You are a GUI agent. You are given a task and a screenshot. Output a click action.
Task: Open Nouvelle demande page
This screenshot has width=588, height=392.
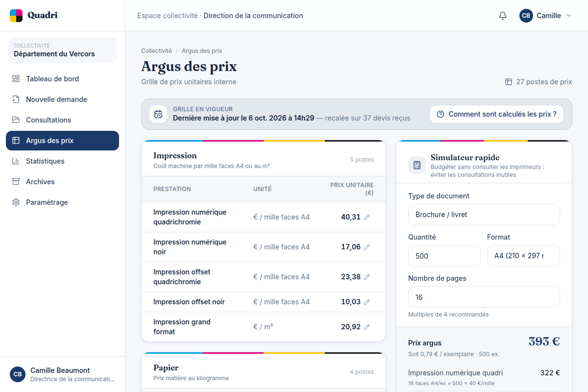click(x=62, y=99)
